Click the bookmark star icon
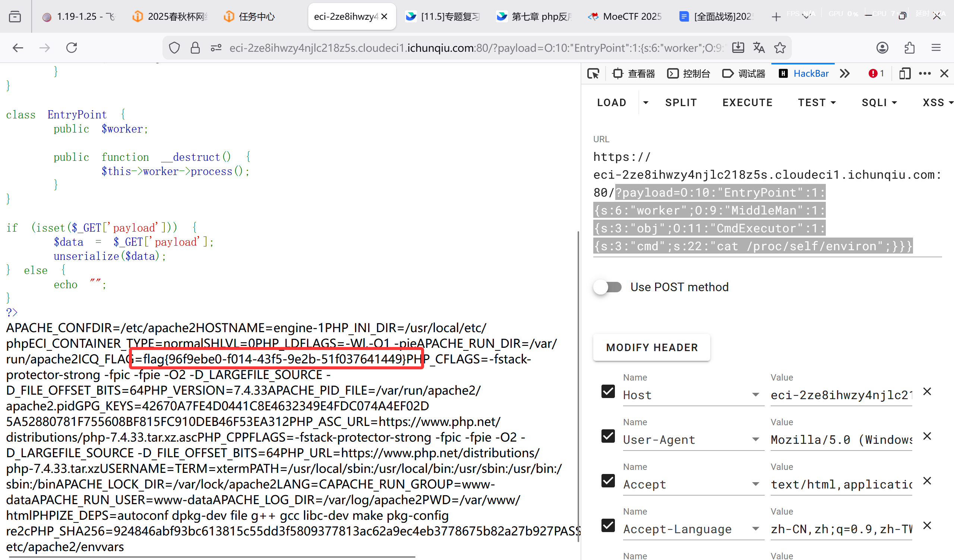Screen dimensions: 954x560 pos(780,48)
